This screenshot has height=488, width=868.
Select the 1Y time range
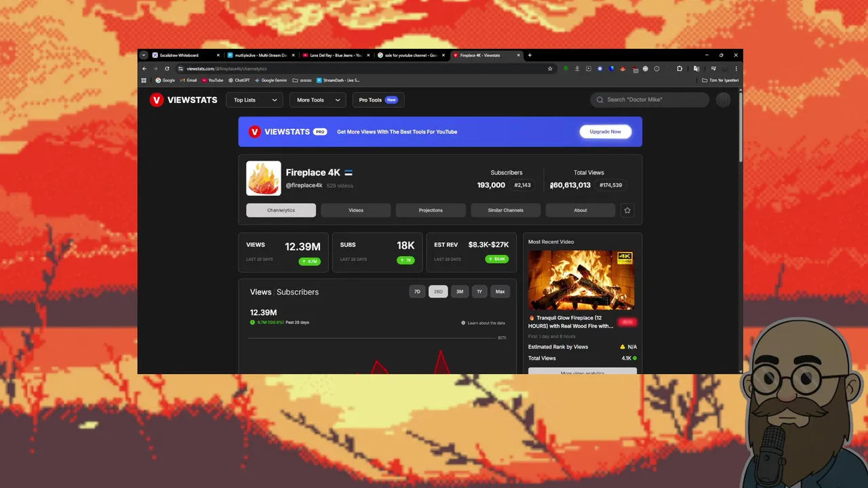[x=479, y=291]
